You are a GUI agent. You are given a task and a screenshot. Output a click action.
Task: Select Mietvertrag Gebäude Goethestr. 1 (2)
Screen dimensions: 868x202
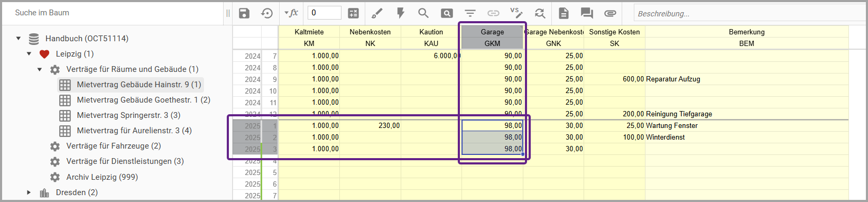[x=143, y=100]
